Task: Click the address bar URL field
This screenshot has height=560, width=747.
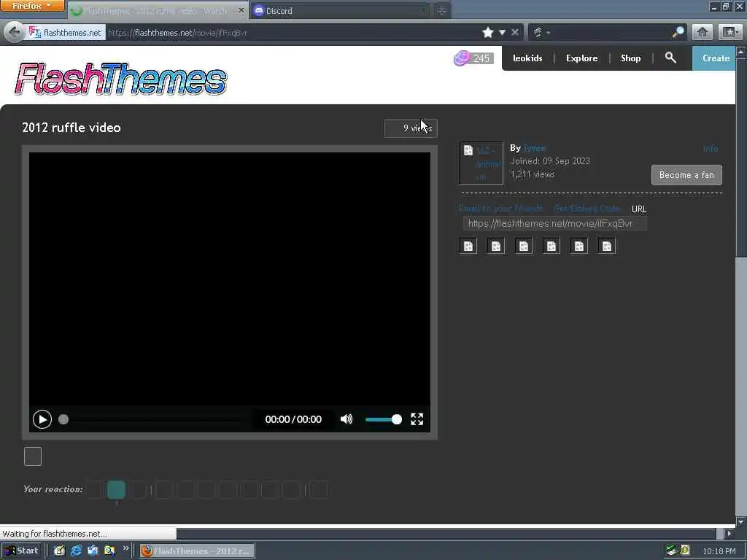Action: point(293,32)
